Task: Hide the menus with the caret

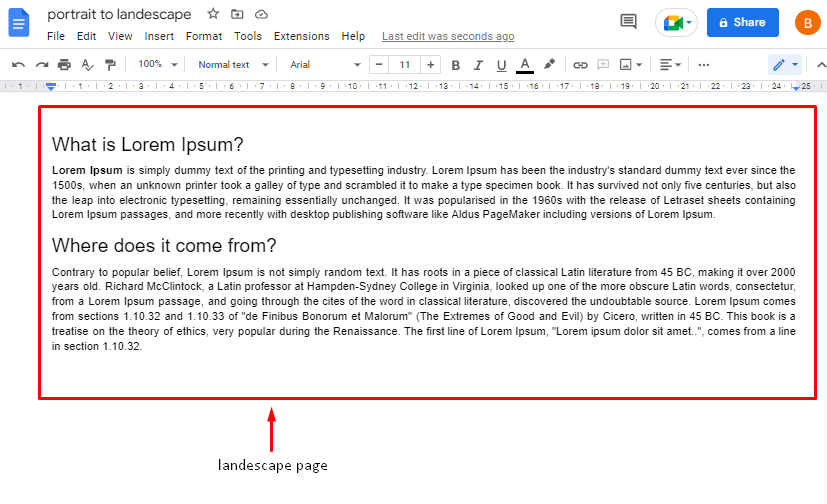Action: tap(821, 65)
